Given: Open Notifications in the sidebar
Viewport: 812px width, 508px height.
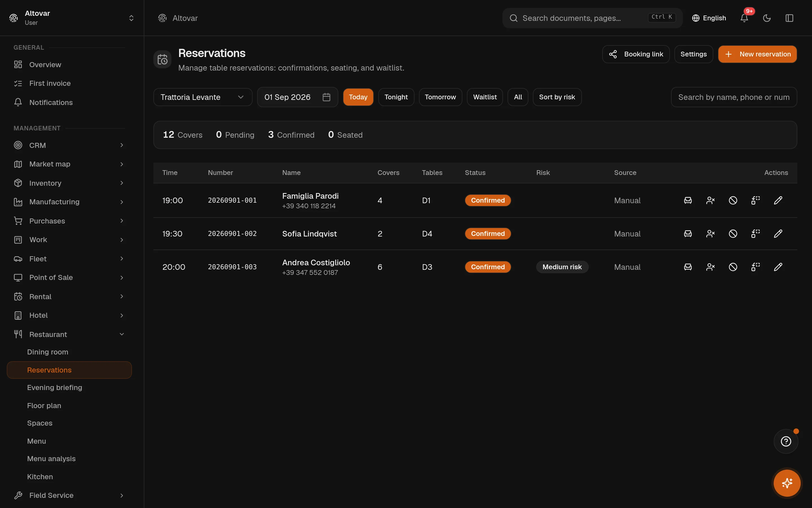Looking at the screenshot, I should [69, 102].
